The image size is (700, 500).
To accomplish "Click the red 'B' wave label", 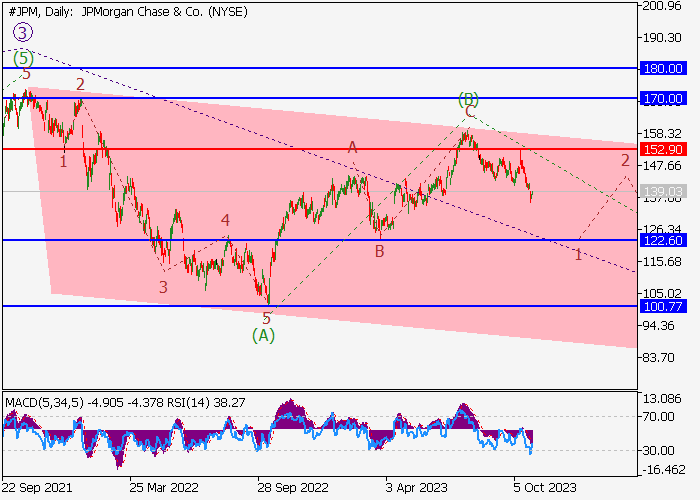I will pos(379,252).
